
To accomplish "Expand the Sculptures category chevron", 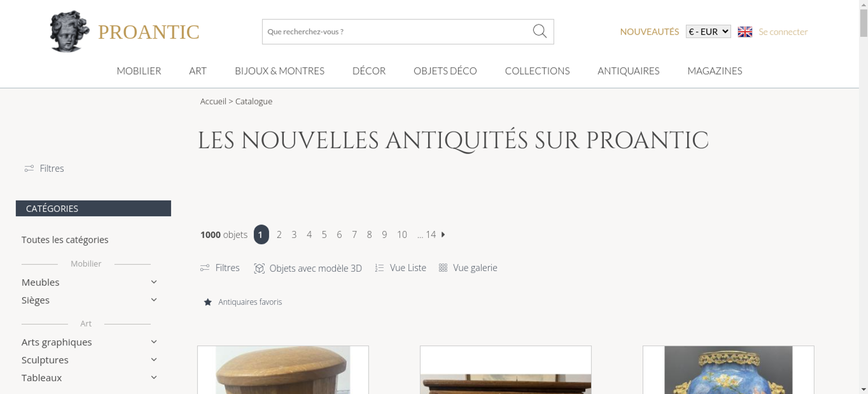I will click(154, 360).
